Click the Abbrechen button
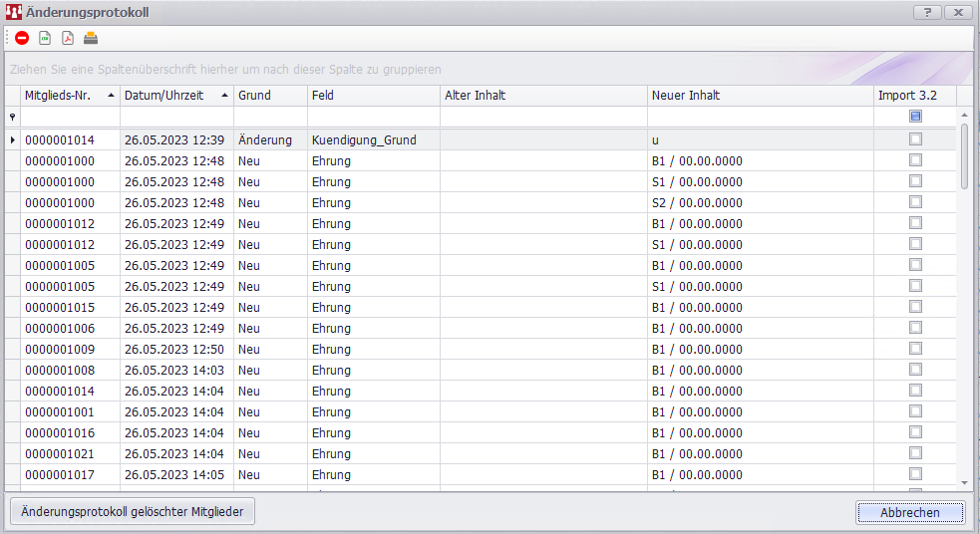 (x=909, y=512)
